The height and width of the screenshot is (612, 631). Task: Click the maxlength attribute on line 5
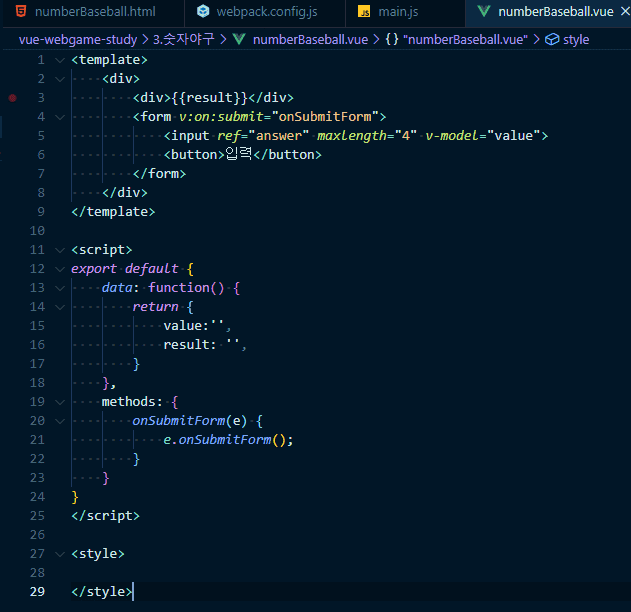click(367, 136)
